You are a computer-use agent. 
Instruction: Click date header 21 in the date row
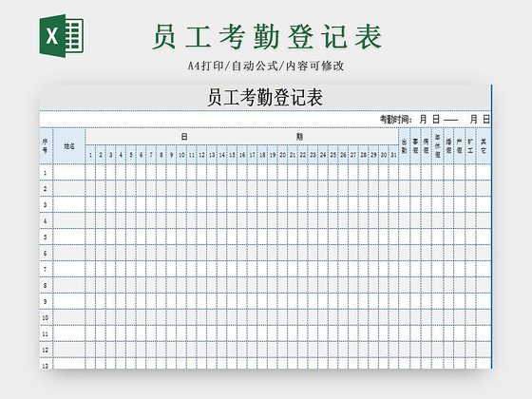[293, 155]
